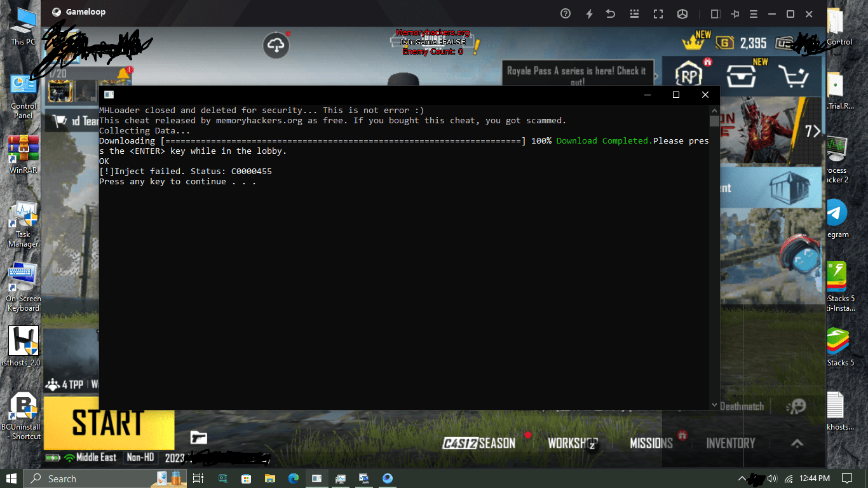Viewport: 868px width, 488px height.
Task: Open the INVENTORY tab
Action: point(731,443)
